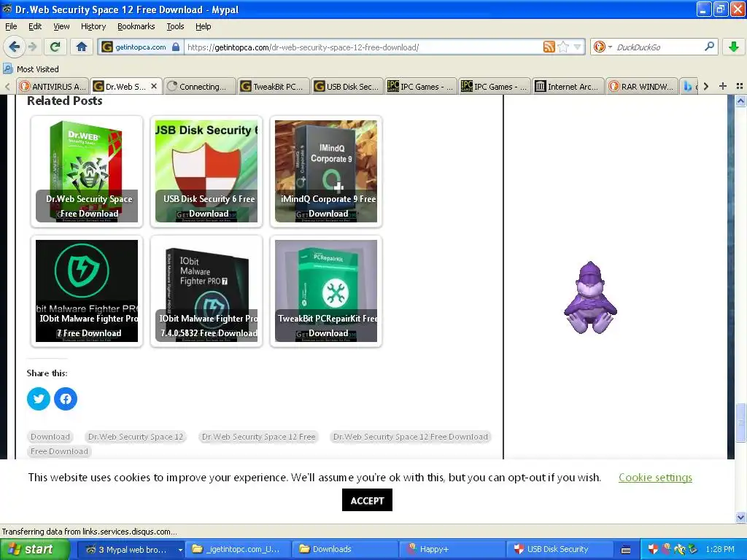Click the Dr.Web Security Space 12 tag
The width and height of the screenshot is (747, 560).
(x=135, y=437)
